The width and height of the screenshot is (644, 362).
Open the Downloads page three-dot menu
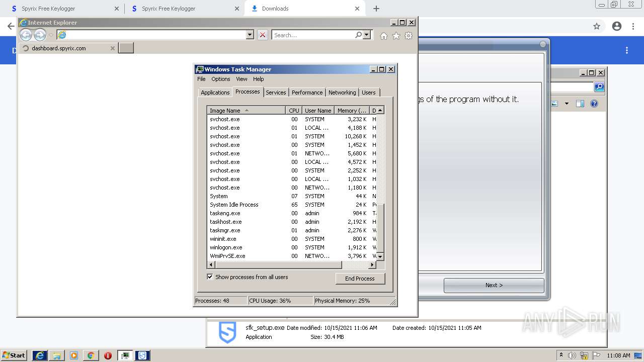point(627,50)
